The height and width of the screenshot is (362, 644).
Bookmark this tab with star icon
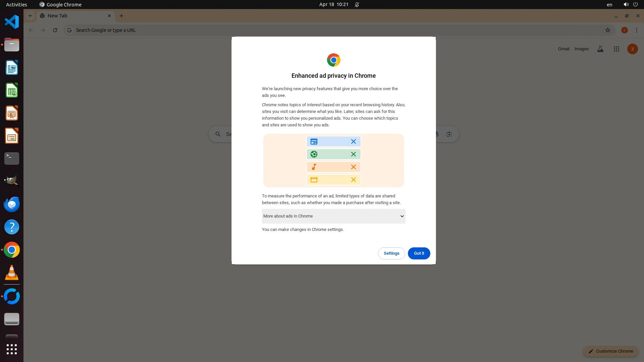[607, 30]
